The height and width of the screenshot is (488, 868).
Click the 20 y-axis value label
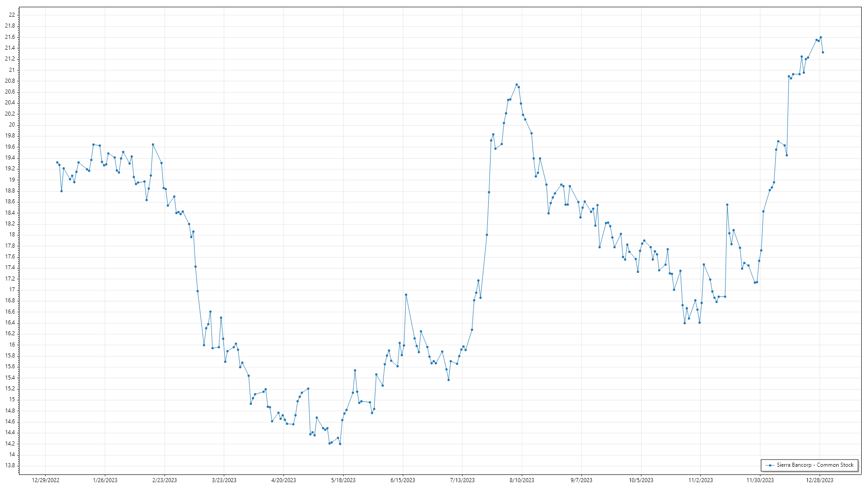(x=12, y=125)
